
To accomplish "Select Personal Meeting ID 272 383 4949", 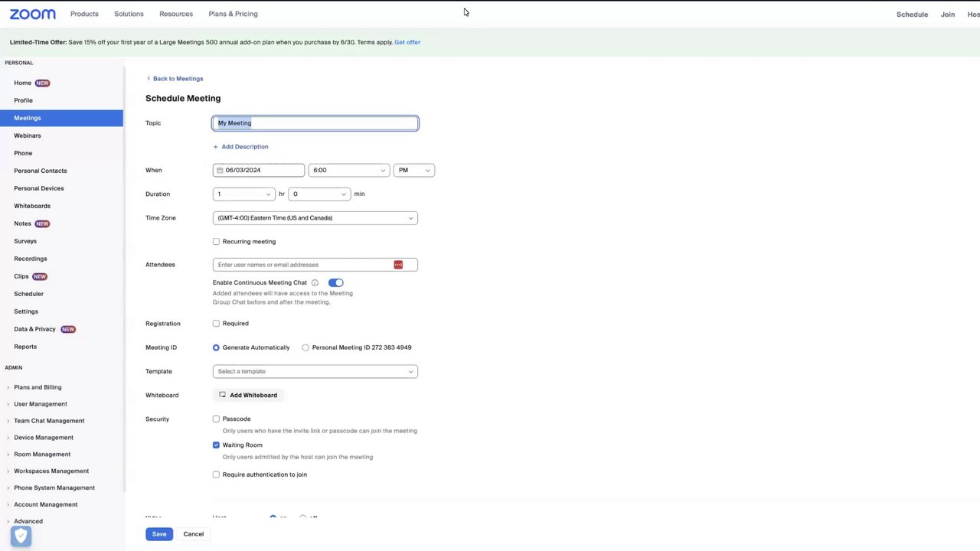I will [x=305, y=347].
